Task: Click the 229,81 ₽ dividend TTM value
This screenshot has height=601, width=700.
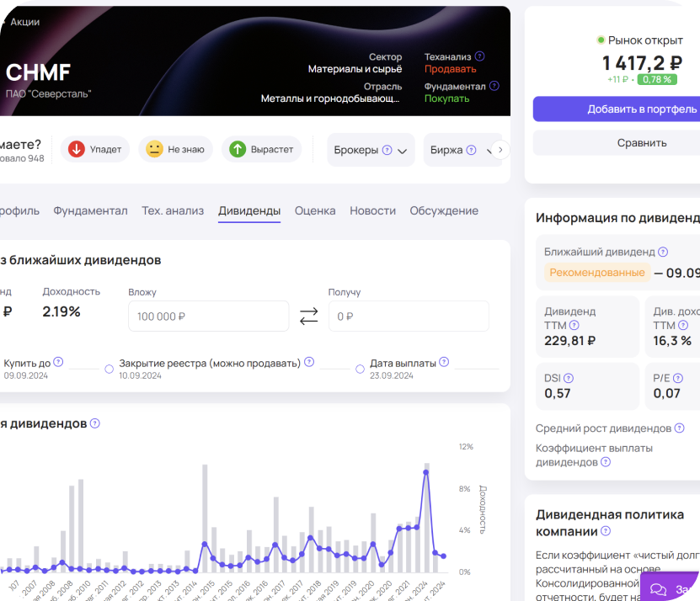Action: click(569, 341)
